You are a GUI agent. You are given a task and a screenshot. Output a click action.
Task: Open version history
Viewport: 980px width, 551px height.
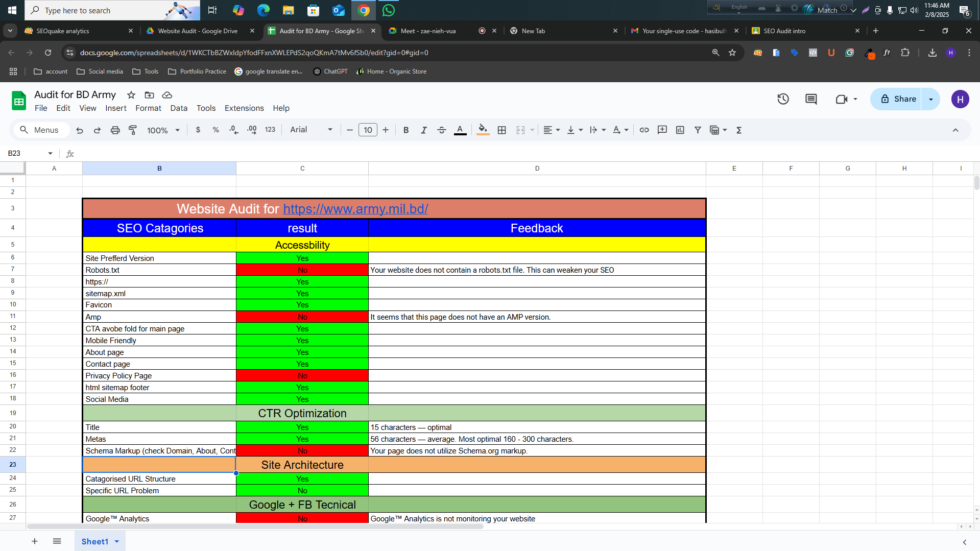[x=783, y=99]
